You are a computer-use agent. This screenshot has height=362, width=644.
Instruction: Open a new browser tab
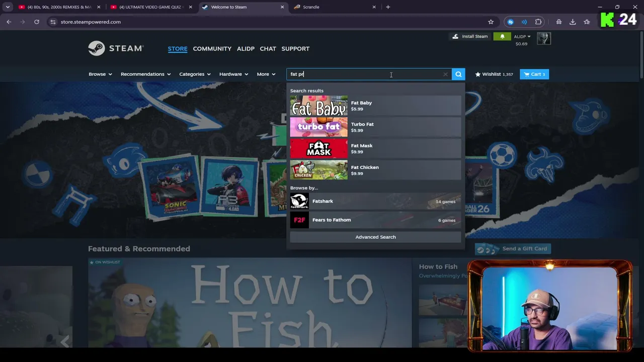(388, 7)
